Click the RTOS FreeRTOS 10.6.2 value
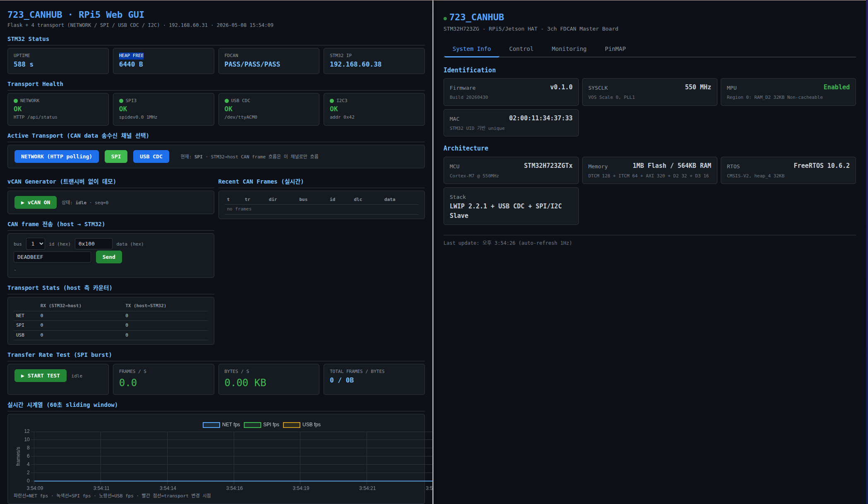The image size is (868, 504). point(822,166)
